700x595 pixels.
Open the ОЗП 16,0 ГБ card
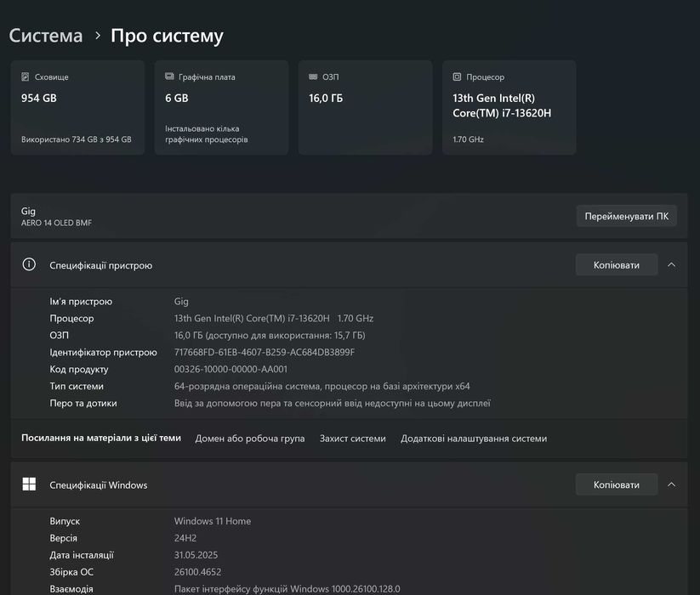(365, 107)
